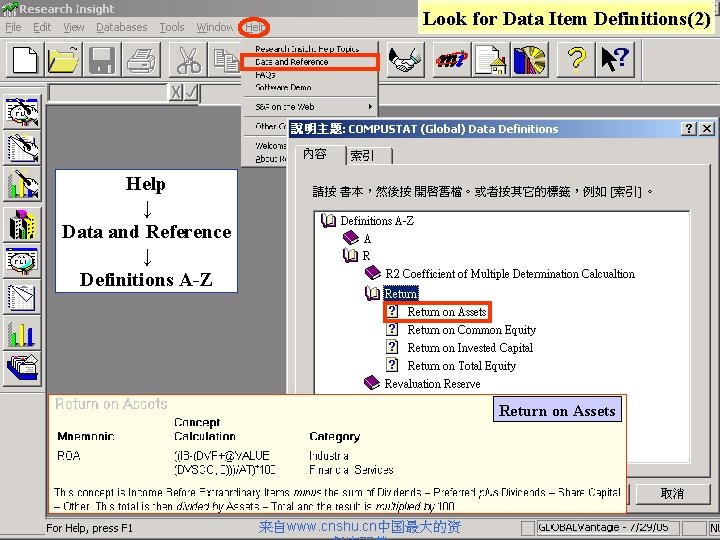Choose Research Insight Help Topics menu entry

pyautogui.click(x=309, y=49)
